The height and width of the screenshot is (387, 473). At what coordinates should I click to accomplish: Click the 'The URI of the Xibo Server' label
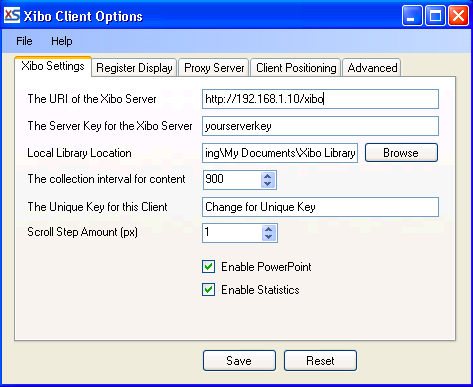point(92,99)
